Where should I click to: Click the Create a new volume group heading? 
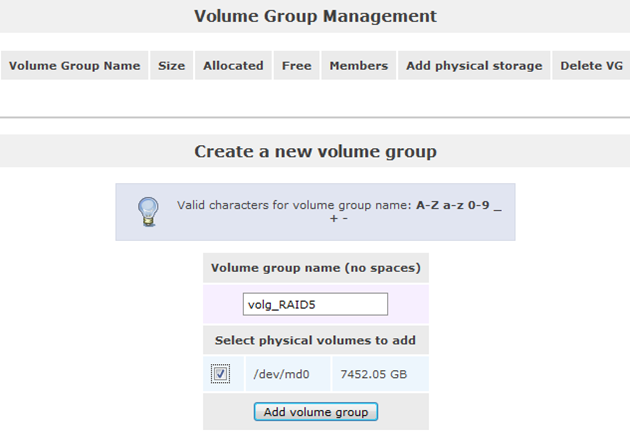[x=315, y=152]
